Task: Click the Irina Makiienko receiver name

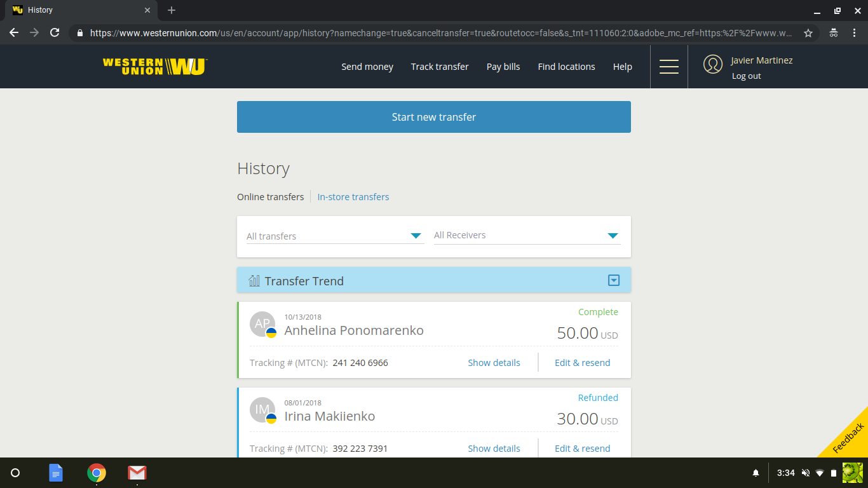Action: pyautogui.click(x=330, y=416)
